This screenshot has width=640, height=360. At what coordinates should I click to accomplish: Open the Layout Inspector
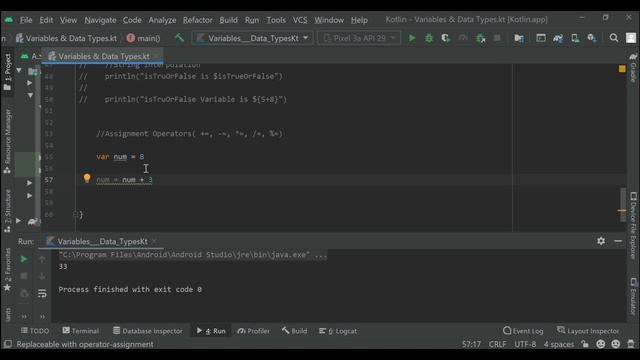pos(588,331)
